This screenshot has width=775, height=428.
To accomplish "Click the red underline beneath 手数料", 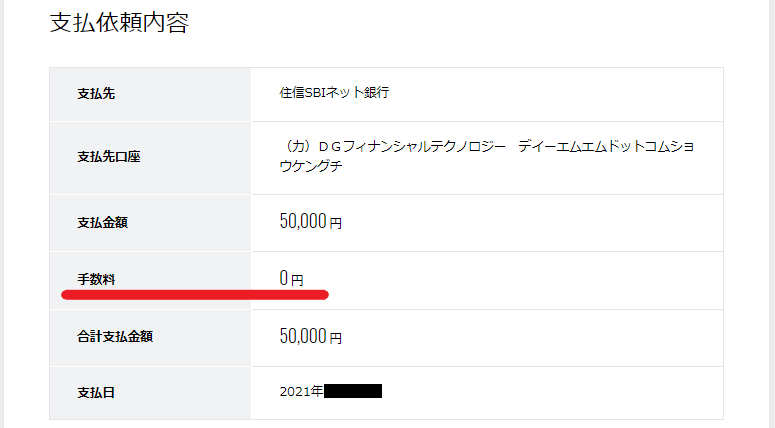I will pos(195,295).
